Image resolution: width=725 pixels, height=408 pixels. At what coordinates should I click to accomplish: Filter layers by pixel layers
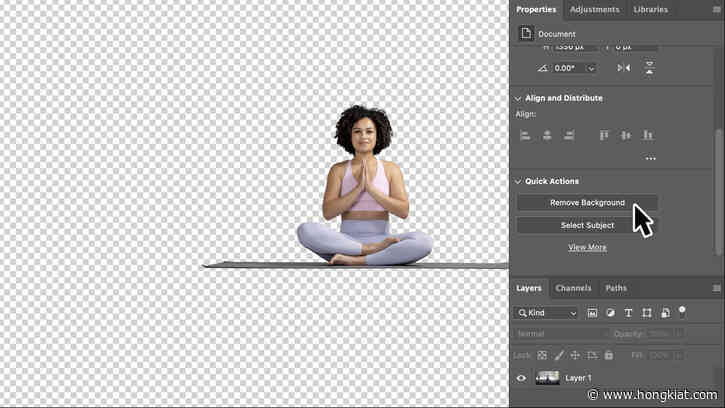592,313
